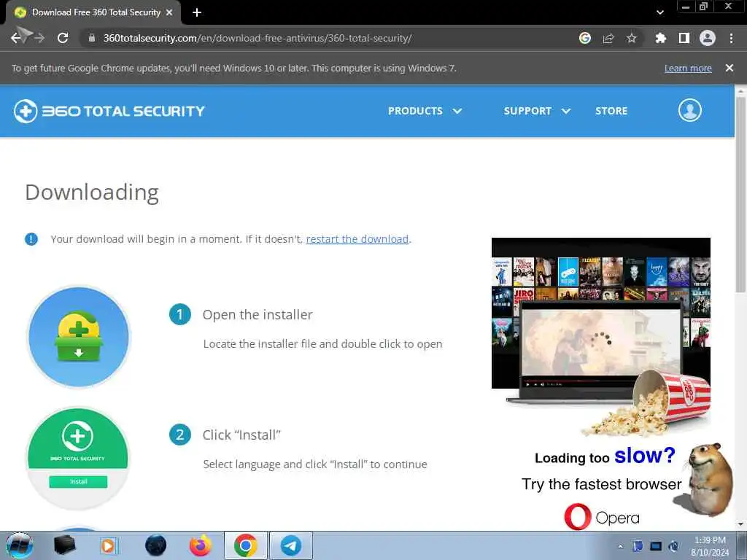This screenshot has height=560, width=747.
Task: Select the Download Free 360 Total Security tab
Action: click(93, 12)
